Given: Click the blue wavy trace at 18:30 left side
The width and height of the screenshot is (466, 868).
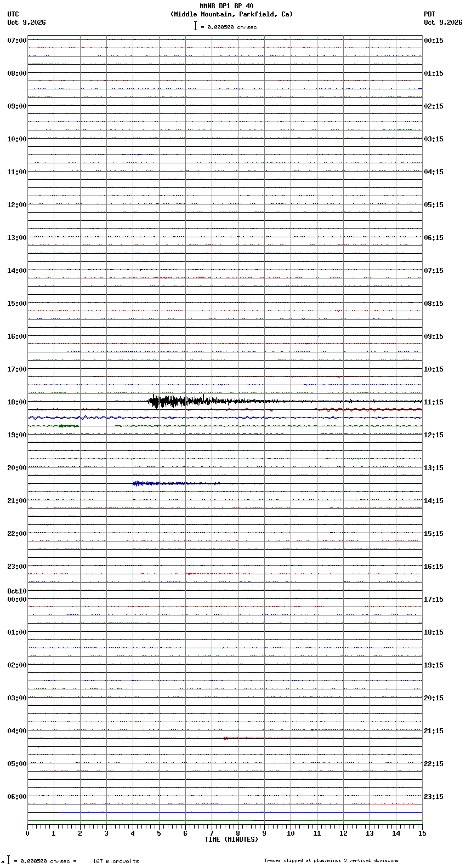Looking at the screenshot, I should 74,418.
